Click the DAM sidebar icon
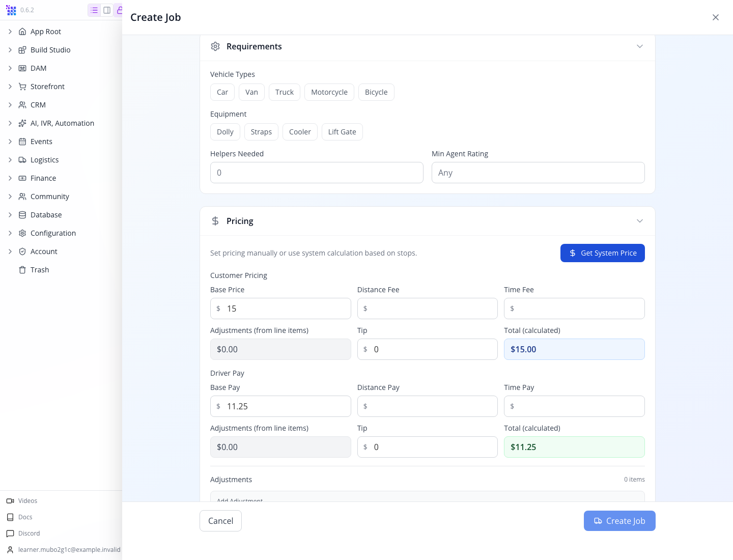This screenshot has height=560, width=733. [x=22, y=68]
